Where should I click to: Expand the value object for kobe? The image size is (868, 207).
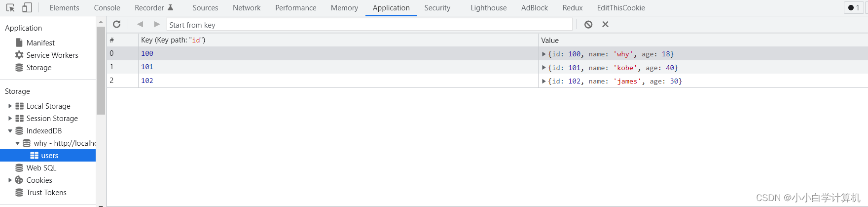point(543,68)
